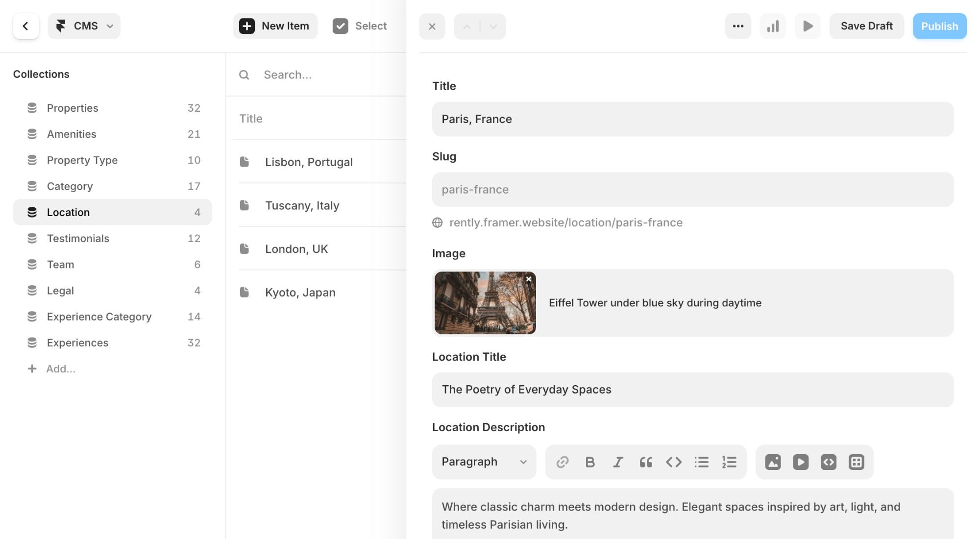Viewport: 980px width, 539px height.
Task: Expand the CMS dropdown menu
Action: tap(84, 26)
